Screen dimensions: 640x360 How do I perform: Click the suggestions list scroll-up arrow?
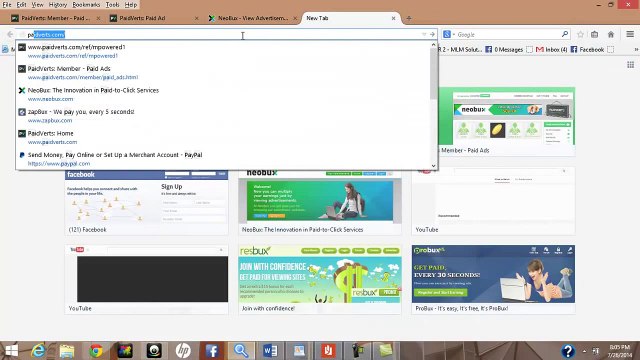point(433,44)
